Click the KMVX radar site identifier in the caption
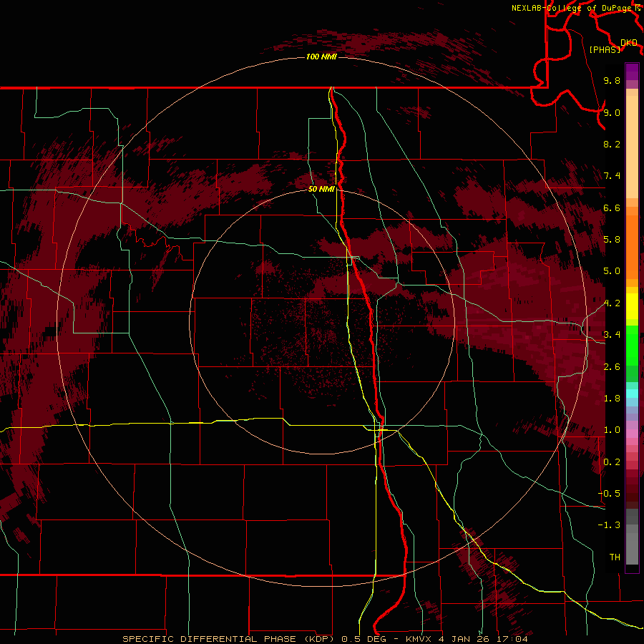 click(420, 639)
